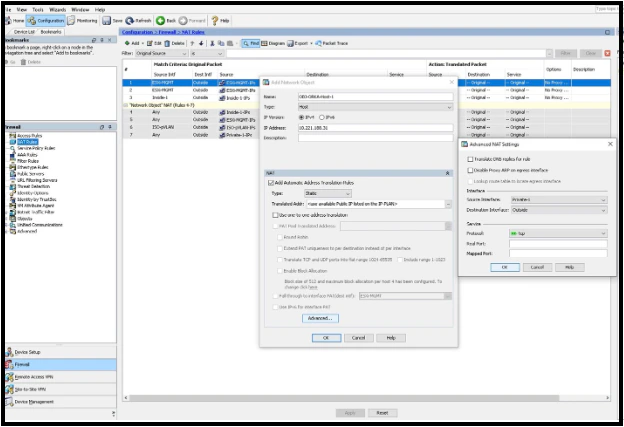This screenshot has height=427, width=624.
Task: Click the Home toolbar icon
Action: click(12, 20)
